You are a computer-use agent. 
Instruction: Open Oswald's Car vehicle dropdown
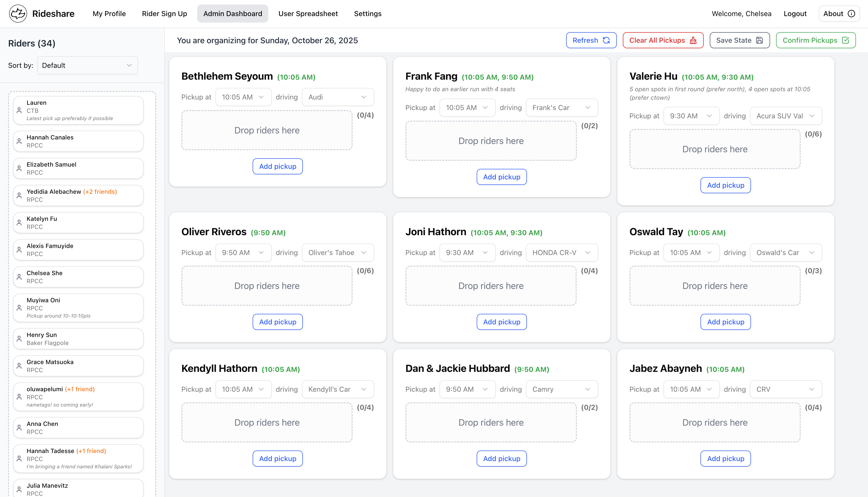[786, 253]
